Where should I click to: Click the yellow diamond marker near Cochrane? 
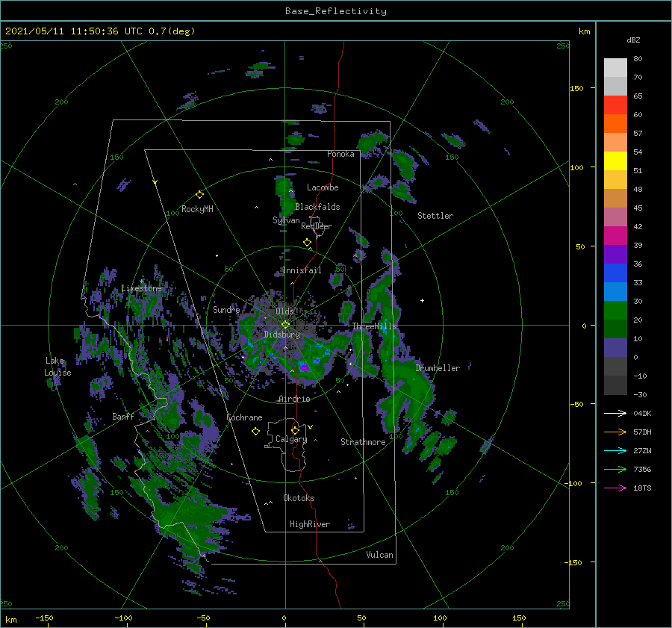tap(255, 432)
